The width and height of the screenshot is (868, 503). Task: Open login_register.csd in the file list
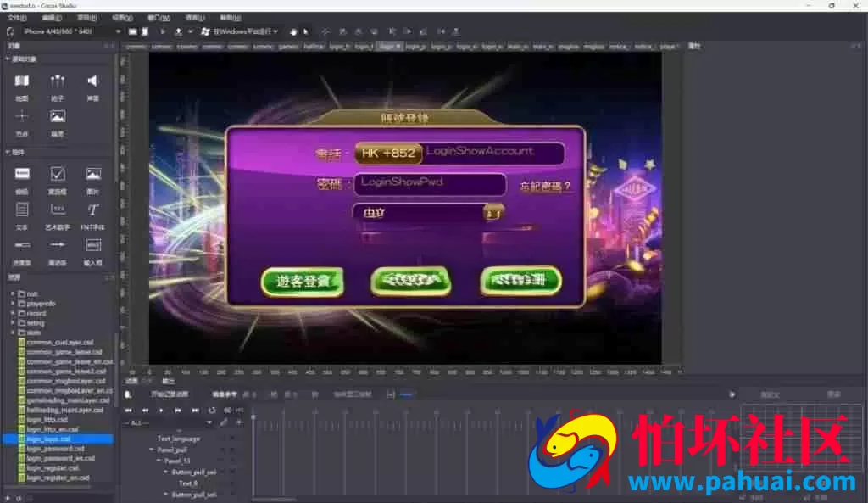(x=53, y=468)
